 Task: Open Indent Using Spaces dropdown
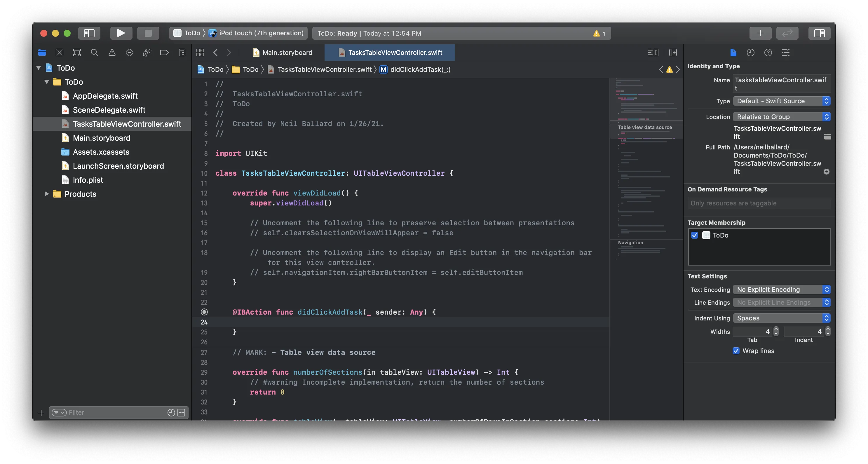point(782,318)
